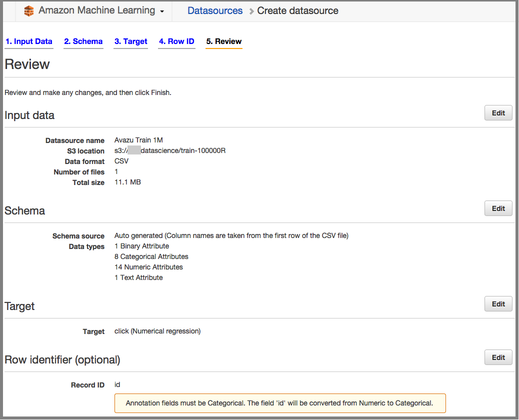Click the 'Auto generated' schema source text
519x420 pixels.
pos(231,235)
